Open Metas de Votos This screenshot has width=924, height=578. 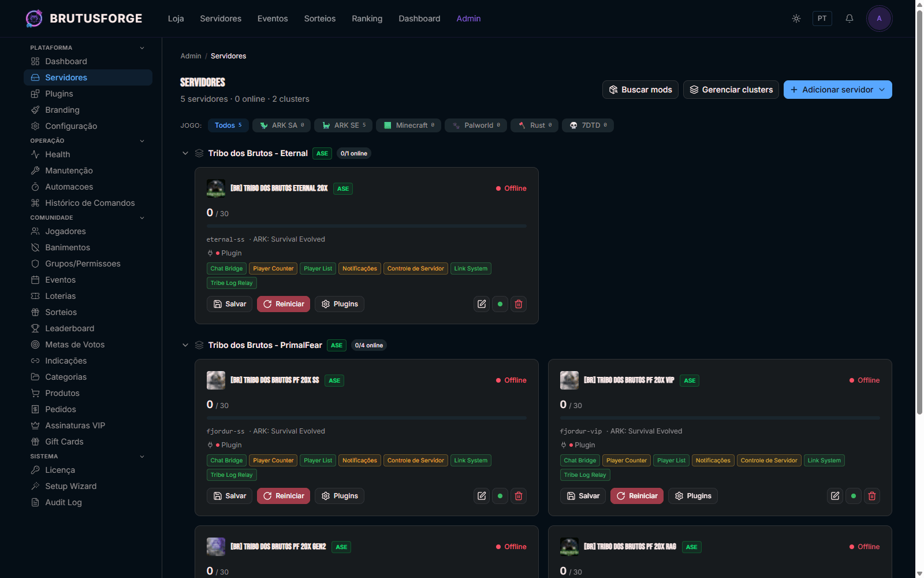coord(88,344)
